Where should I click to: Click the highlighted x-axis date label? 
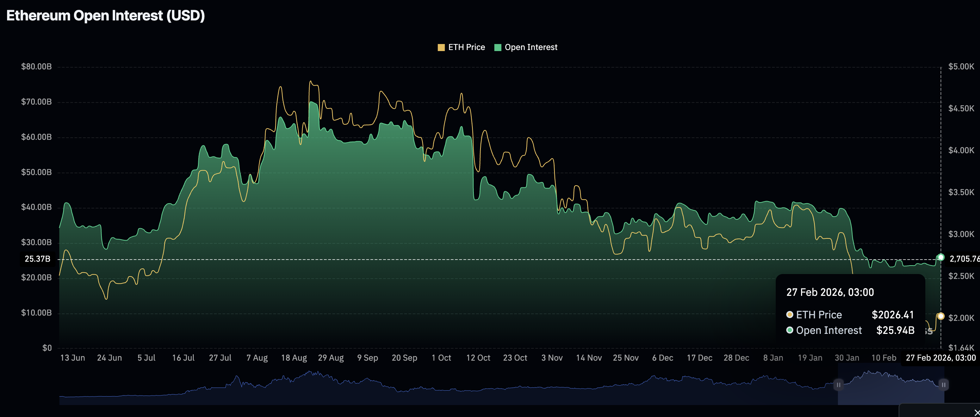(x=940, y=357)
